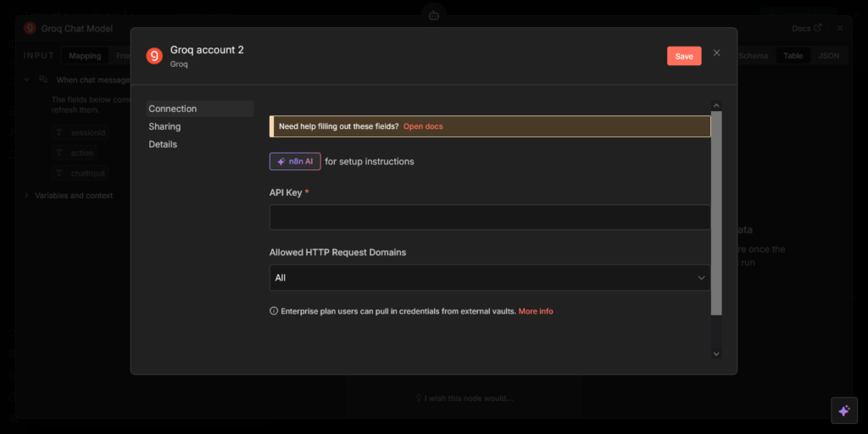The width and height of the screenshot is (868, 434).
Task: Click the info icon beside Enterprise plan note
Action: (274, 311)
